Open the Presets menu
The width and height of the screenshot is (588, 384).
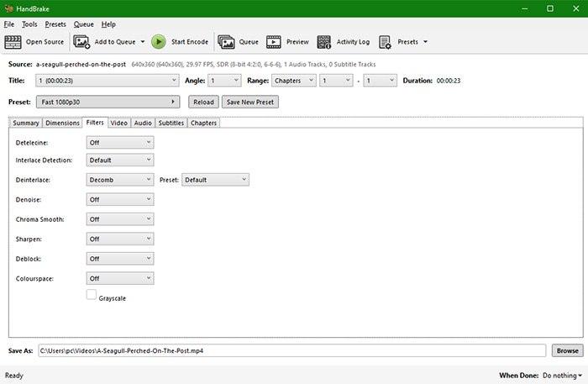click(55, 24)
